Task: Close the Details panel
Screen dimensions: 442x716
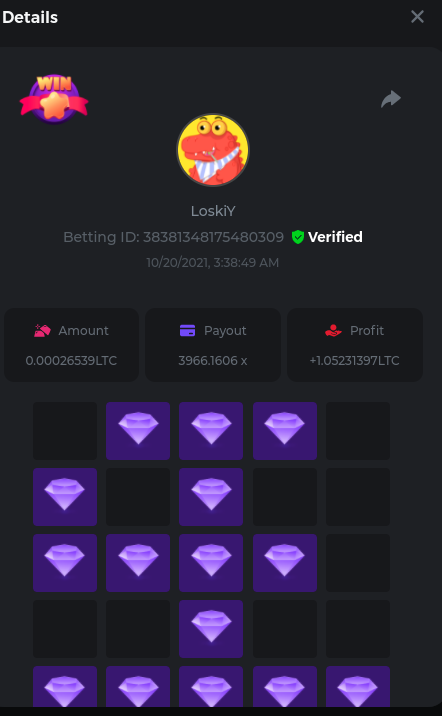Action: pos(417,17)
